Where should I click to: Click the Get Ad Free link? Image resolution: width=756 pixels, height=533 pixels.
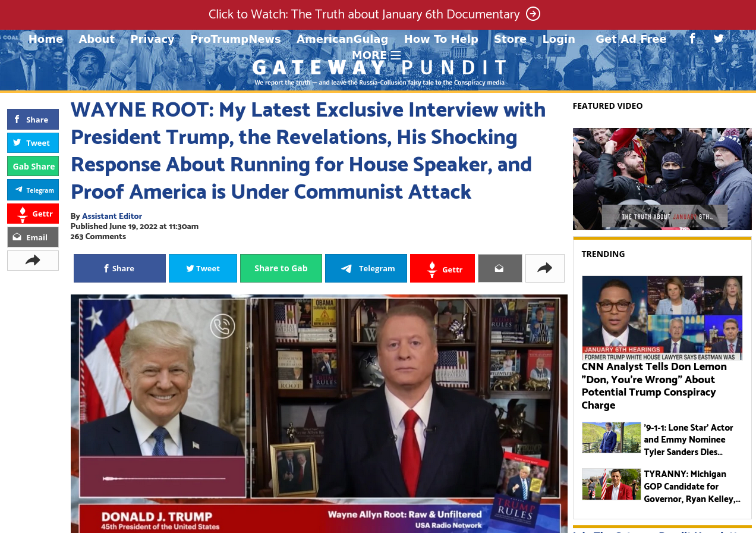pos(631,39)
